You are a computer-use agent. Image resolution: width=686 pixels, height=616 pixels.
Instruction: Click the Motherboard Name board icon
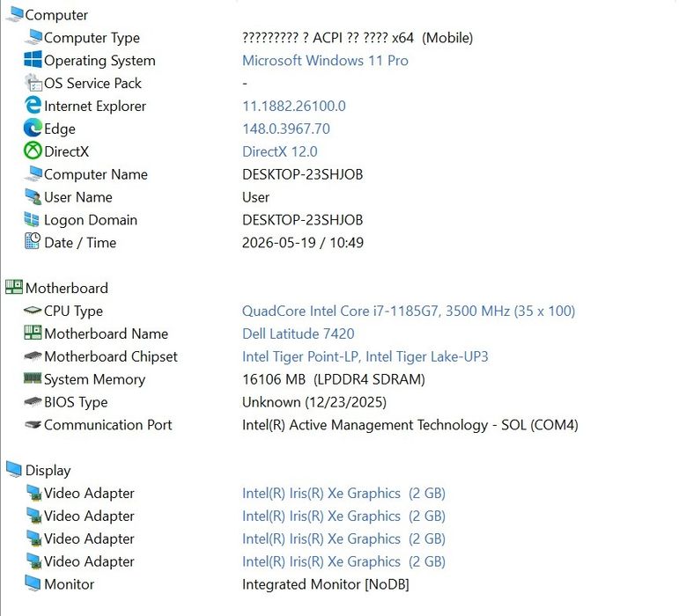point(33,333)
